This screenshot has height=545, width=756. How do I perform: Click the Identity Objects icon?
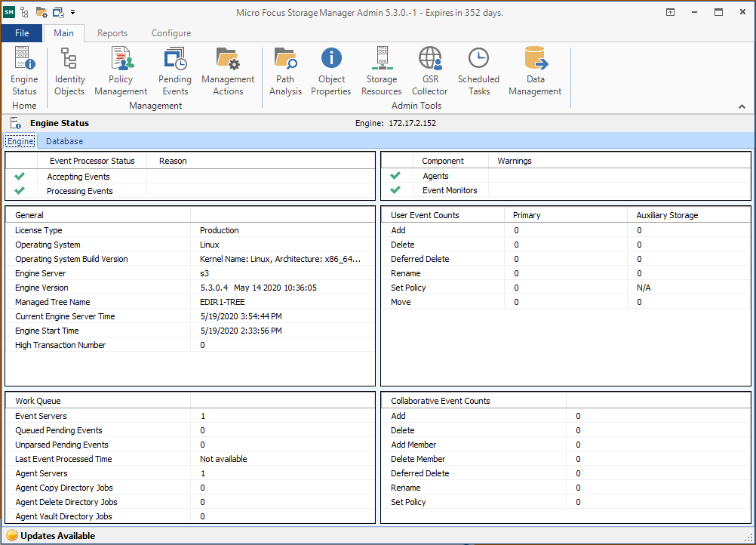tap(69, 71)
